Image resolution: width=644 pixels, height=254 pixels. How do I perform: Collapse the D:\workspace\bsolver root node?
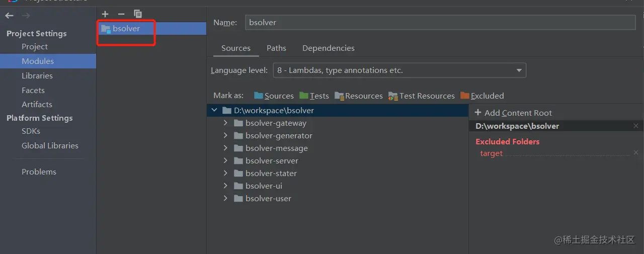tap(214, 110)
